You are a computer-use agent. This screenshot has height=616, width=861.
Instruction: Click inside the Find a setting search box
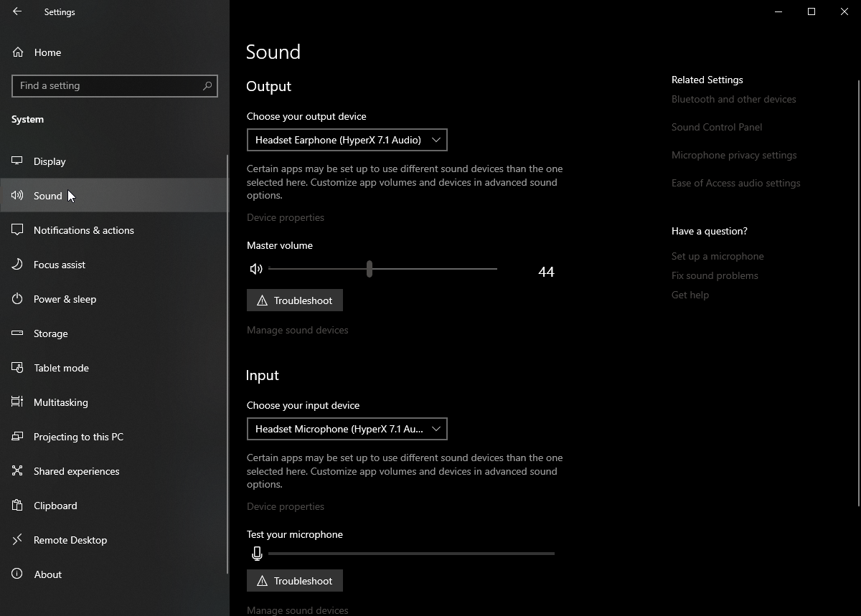(115, 86)
